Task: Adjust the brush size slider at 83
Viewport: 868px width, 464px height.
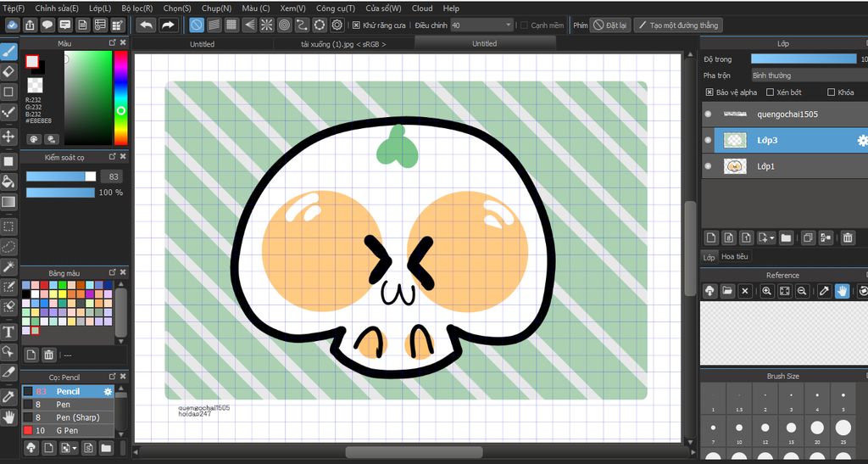Action: click(x=61, y=176)
